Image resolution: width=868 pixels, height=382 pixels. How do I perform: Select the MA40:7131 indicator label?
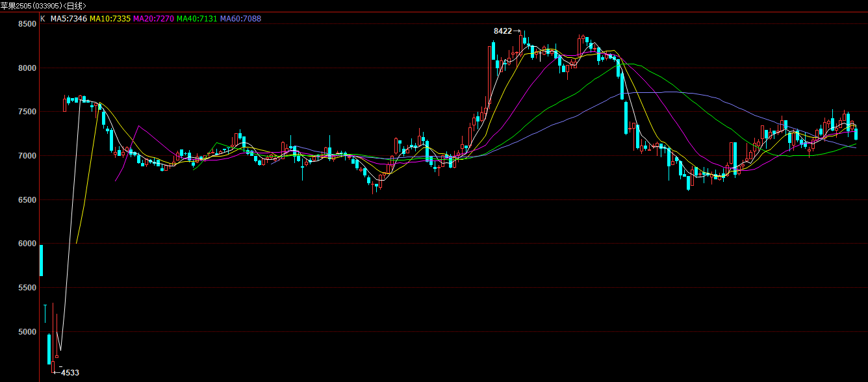(197, 19)
